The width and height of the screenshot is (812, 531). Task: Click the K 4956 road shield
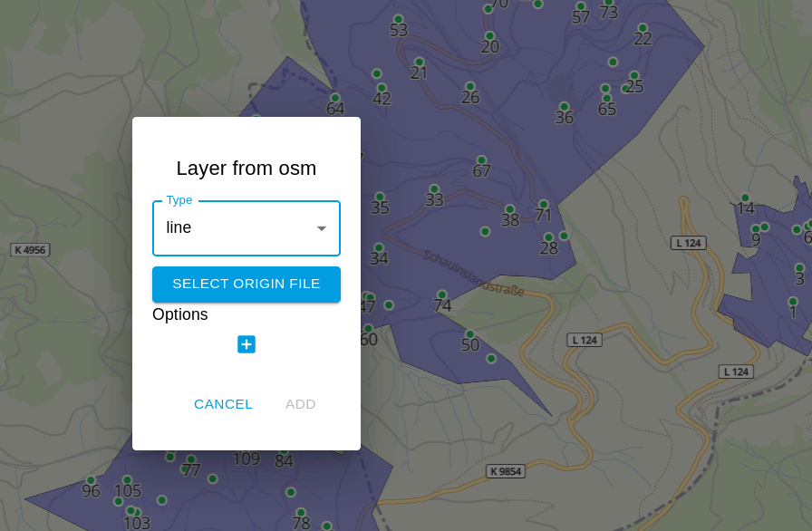pyautogui.click(x=31, y=250)
